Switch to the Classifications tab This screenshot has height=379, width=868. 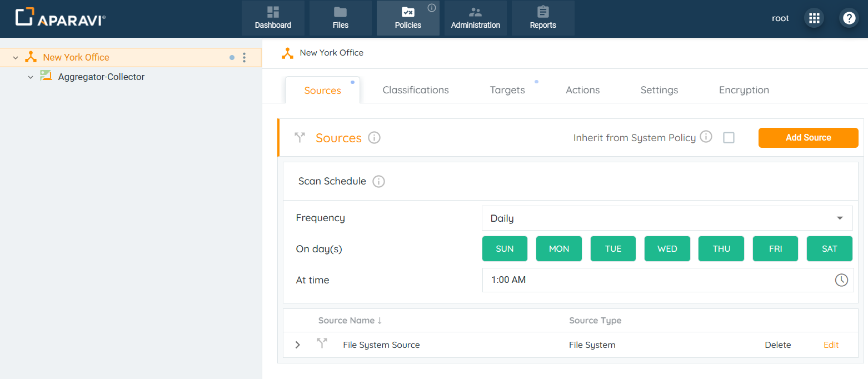point(415,90)
